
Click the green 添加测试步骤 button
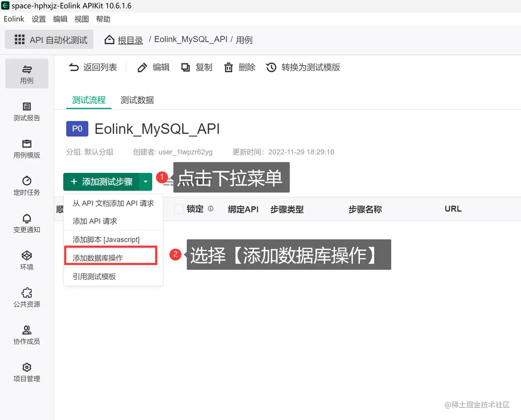point(101,182)
